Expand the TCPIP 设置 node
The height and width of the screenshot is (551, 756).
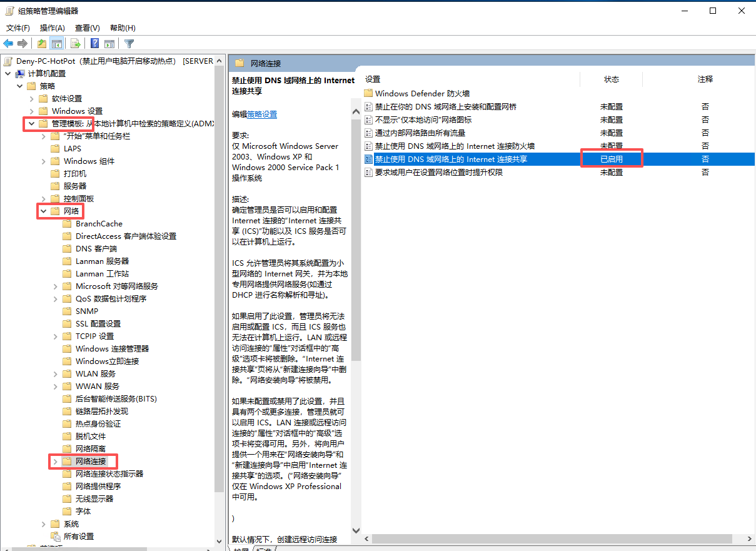(x=55, y=336)
